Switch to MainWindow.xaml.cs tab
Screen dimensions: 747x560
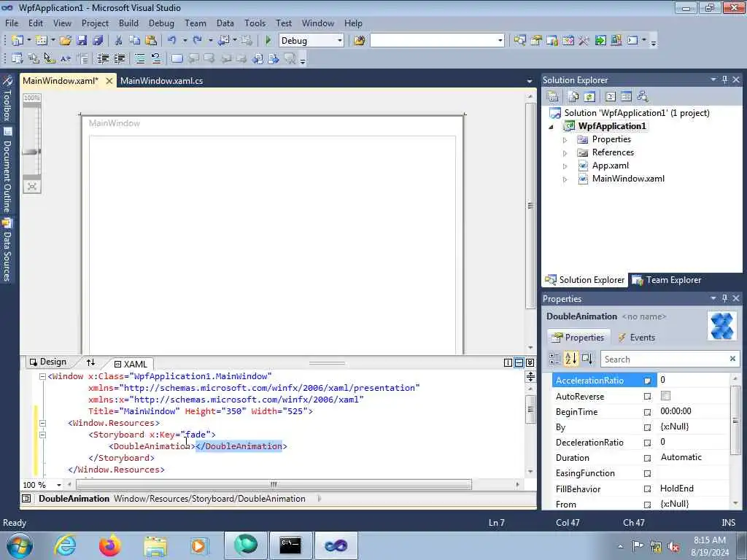click(161, 80)
